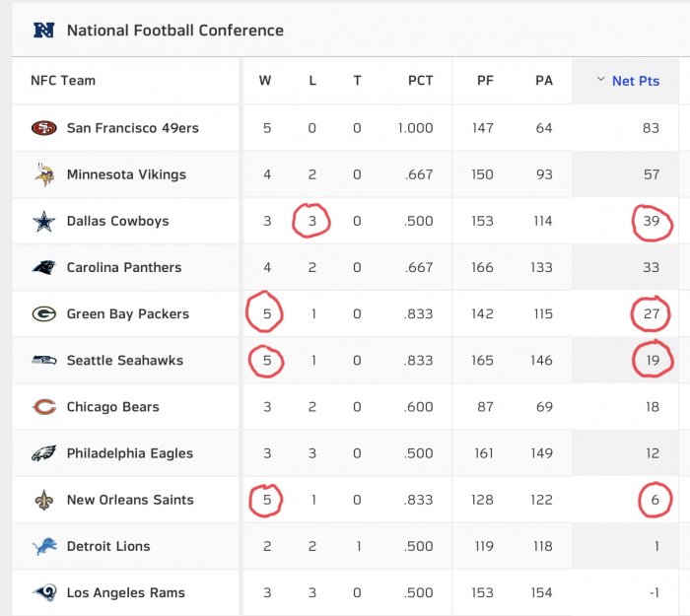The height and width of the screenshot is (616, 690).
Task: Click the Los Angeles Rams logo
Action: click(44, 592)
